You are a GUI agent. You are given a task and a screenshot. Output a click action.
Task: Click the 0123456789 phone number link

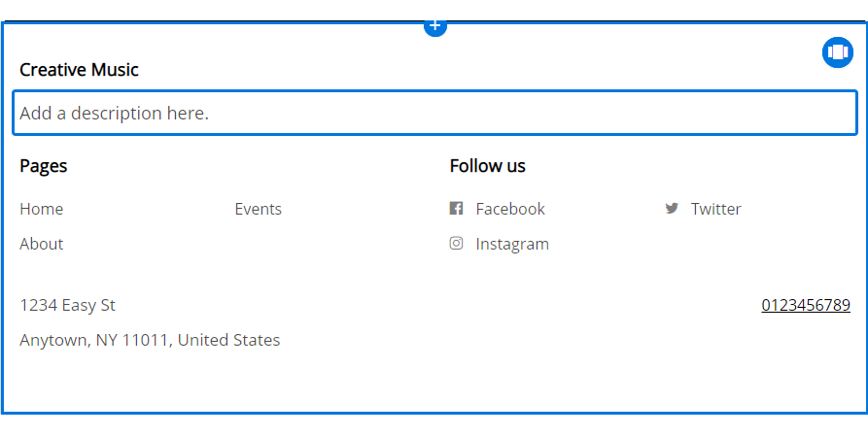pos(806,305)
